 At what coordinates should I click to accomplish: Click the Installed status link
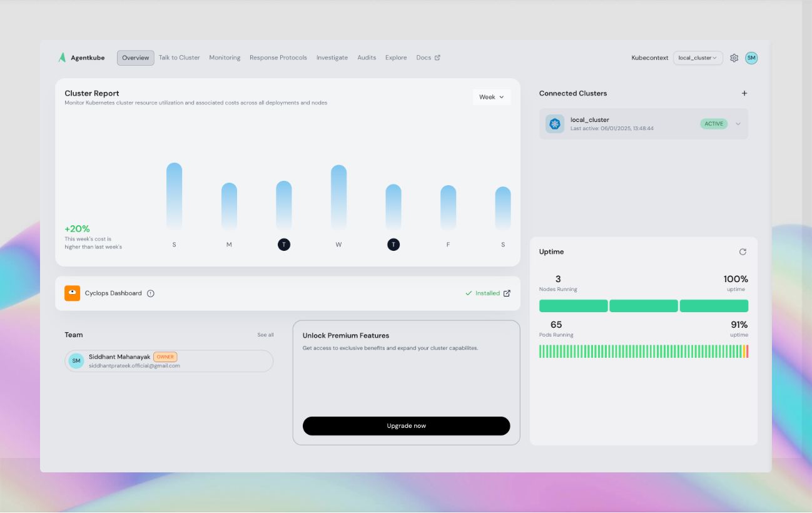487,293
